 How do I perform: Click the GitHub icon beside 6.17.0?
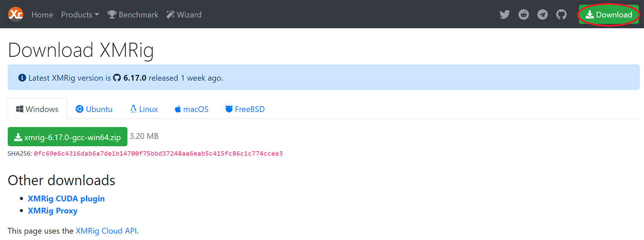(x=117, y=78)
